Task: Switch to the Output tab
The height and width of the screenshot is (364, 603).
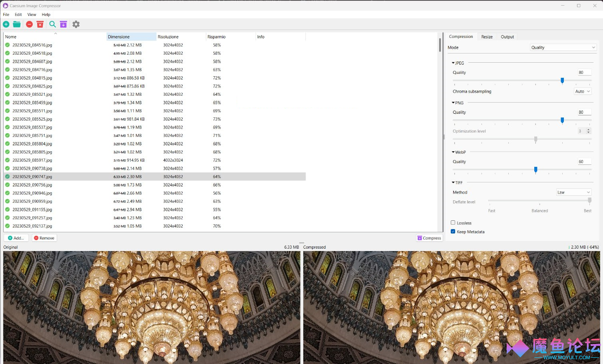Action: tap(507, 37)
